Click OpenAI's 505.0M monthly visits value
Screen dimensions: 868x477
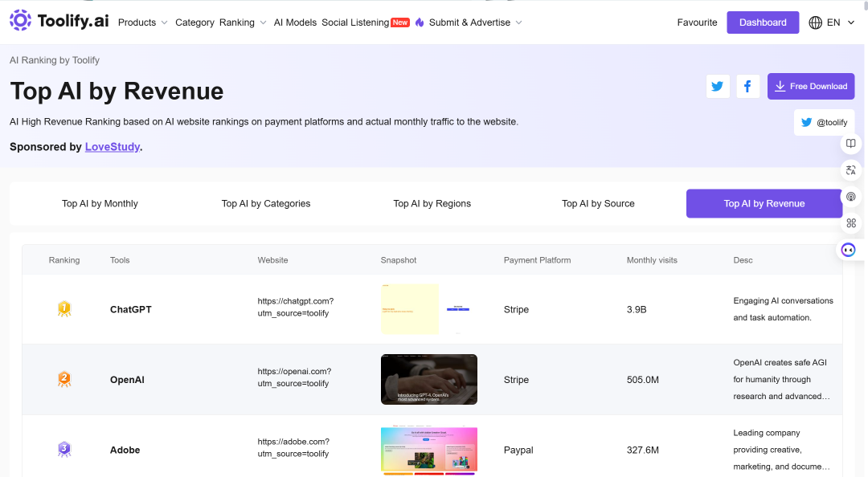pos(643,380)
